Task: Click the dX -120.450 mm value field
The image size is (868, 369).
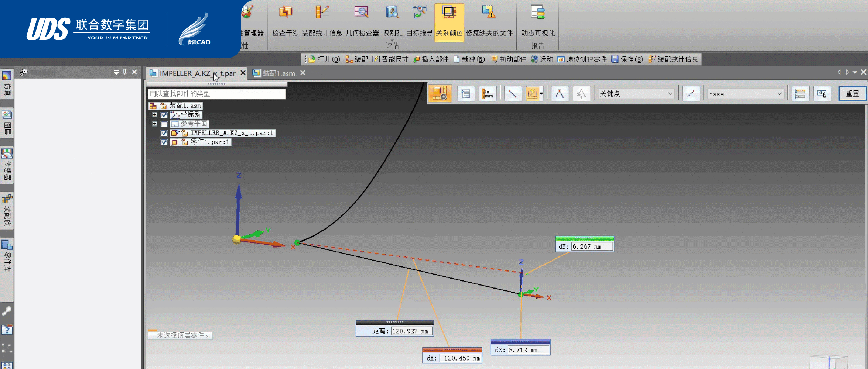Action: coord(460,358)
